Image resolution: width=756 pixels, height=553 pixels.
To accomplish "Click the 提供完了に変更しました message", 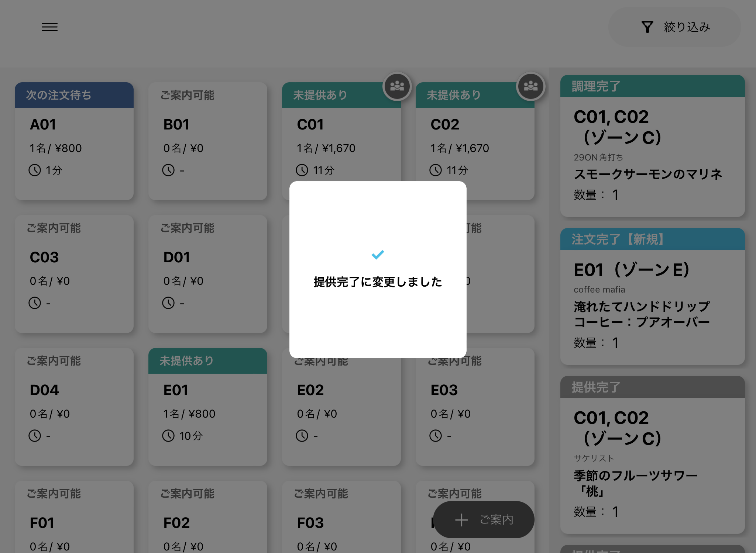I will coord(378,282).
